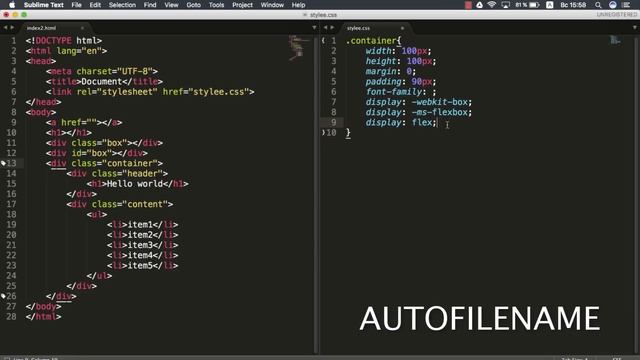Open the View menu
Image resolution: width=640 pixels, height=360 pixels.
point(171,5)
